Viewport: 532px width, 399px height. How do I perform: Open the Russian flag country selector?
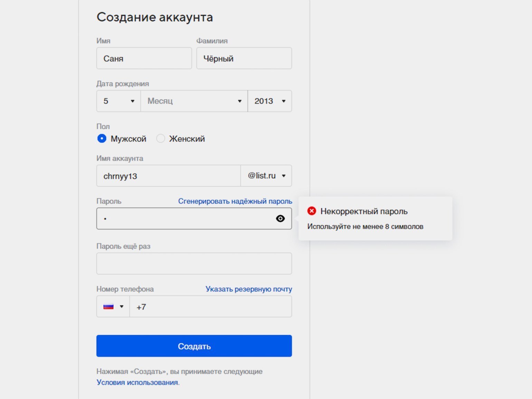click(113, 306)
